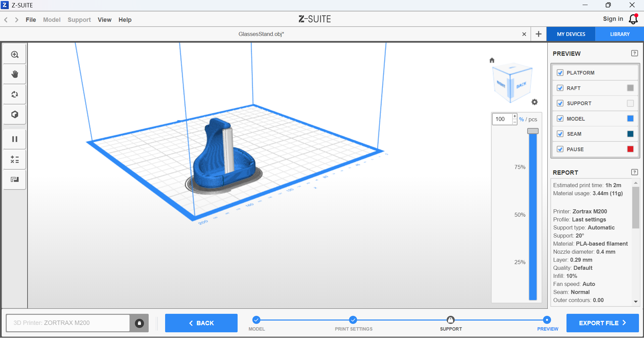Image resolution: width=644 pixels, height=338 pixels.
Task: Click the PAUSE red color swatch
Action: [631, 149]
